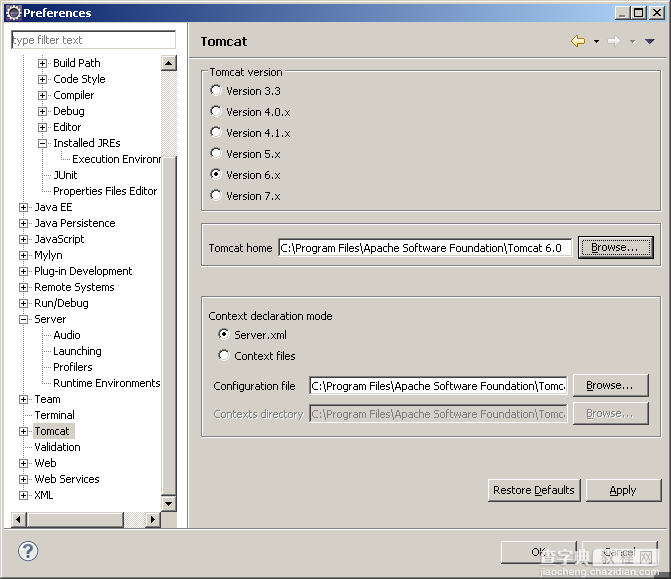Choose Server.xml context declaration mode
Image resolution: width=671 pixels, height=579 pixels.
tap(224, 334)
